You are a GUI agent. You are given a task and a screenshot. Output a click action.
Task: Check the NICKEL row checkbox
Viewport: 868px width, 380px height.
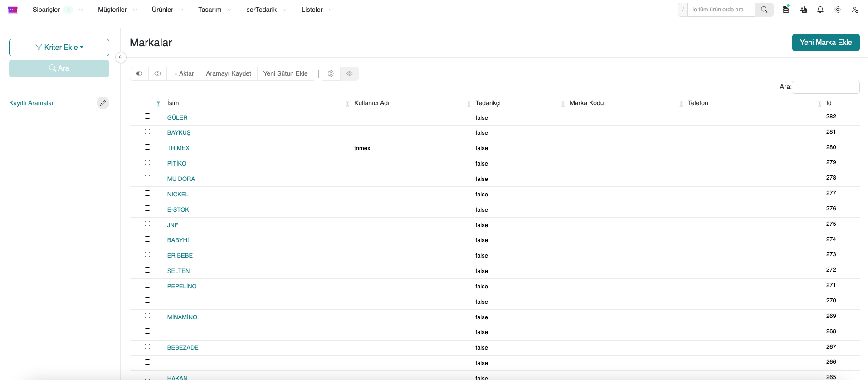pyautogui.click(x=147, y=193)
